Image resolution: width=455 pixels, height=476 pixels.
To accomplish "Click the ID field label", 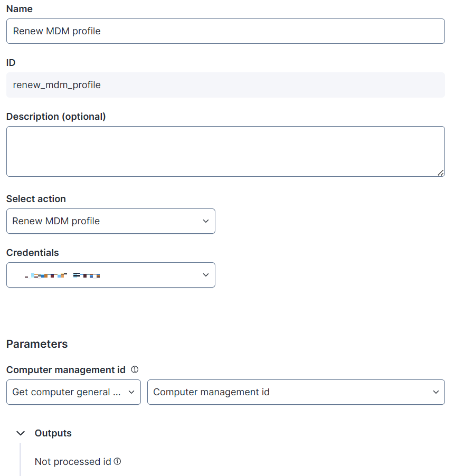I will tap(11, 63).
